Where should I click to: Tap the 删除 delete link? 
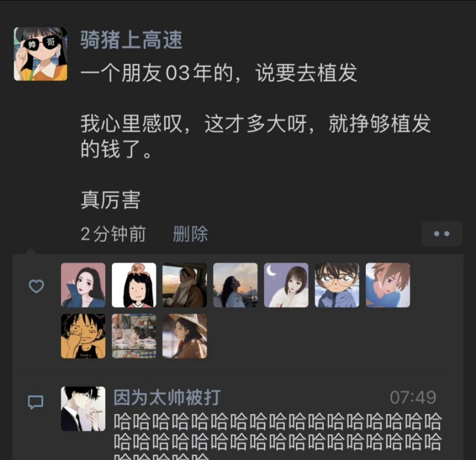[x=190, y=234]
